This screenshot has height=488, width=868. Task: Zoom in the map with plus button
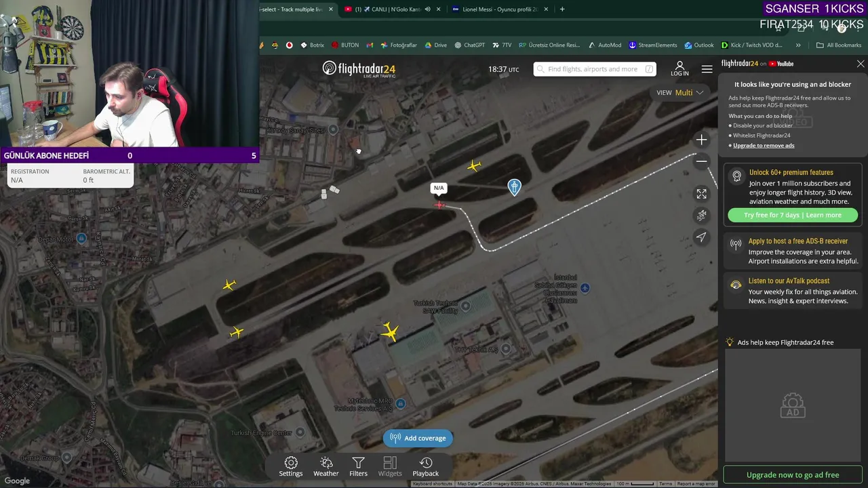coord(701,140)
